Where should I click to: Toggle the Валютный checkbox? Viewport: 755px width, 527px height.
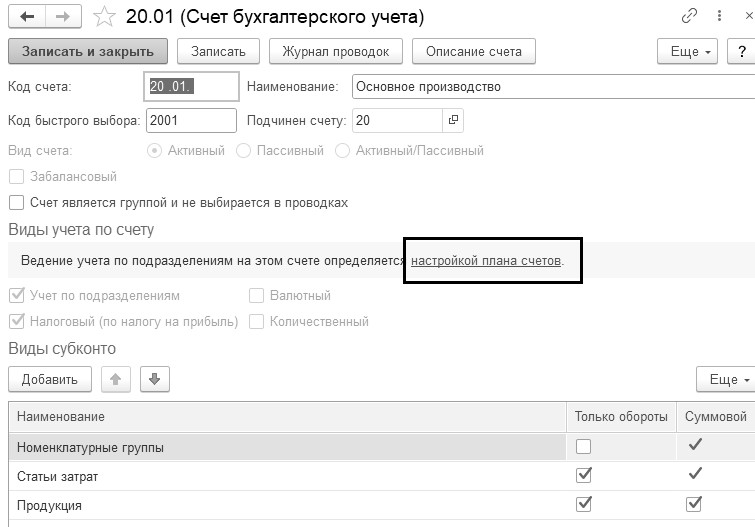(256, 295)
